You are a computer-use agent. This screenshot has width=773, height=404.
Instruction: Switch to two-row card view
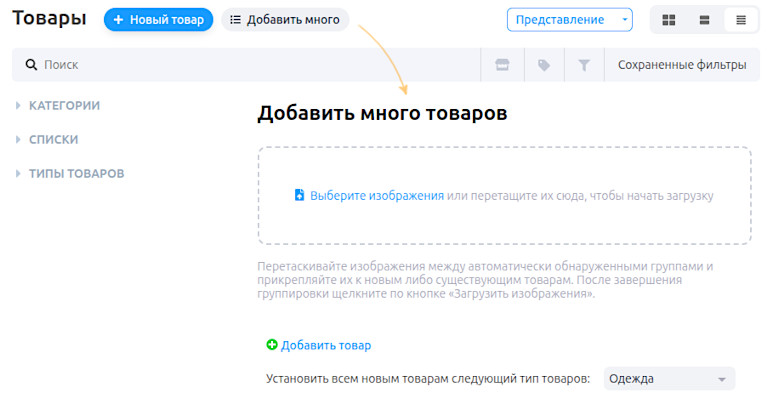705,20
